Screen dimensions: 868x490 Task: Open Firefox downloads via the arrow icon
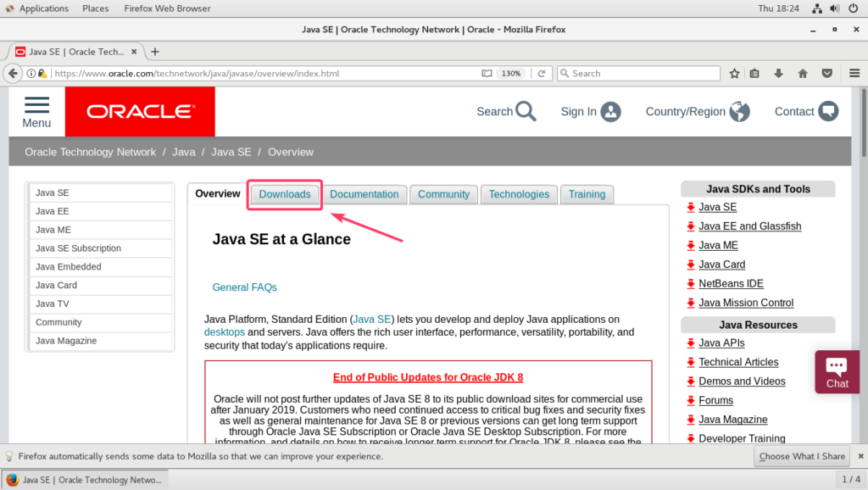pos(778,73)
